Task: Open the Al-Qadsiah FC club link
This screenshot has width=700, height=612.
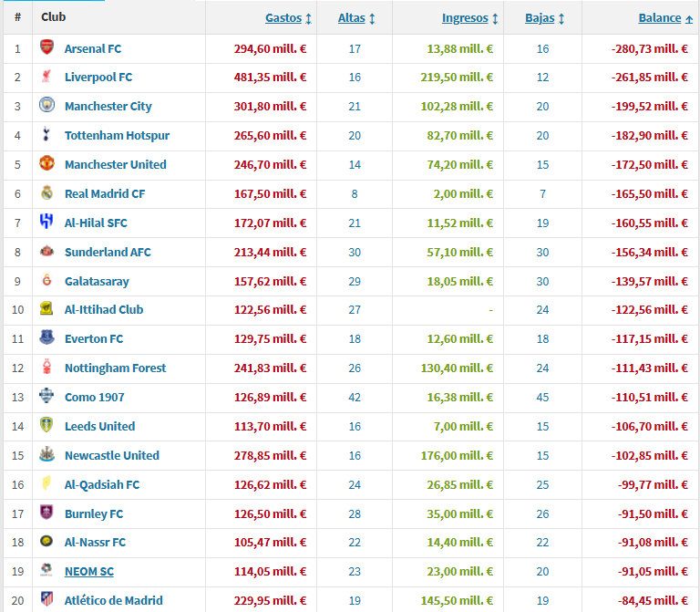Action: click(x=102, y=484)
